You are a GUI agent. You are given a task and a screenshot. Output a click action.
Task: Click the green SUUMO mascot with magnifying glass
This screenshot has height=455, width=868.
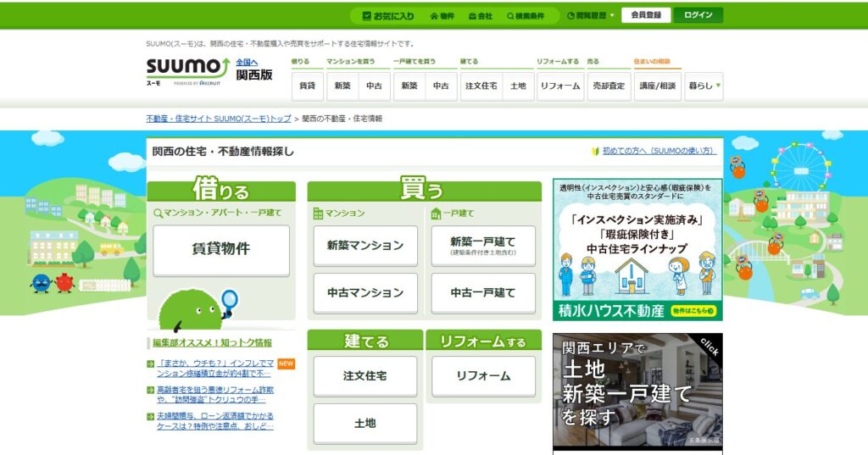(x=198, y=309)
